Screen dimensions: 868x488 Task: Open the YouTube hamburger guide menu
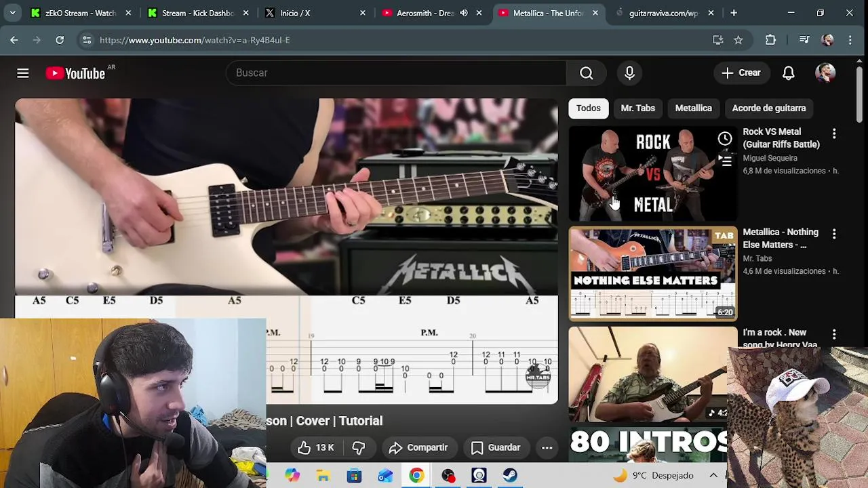point(23,73)
